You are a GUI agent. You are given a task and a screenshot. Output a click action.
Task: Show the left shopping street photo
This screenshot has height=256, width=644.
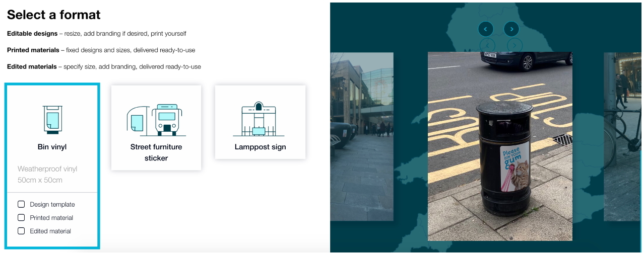click(x=361, y=137)
